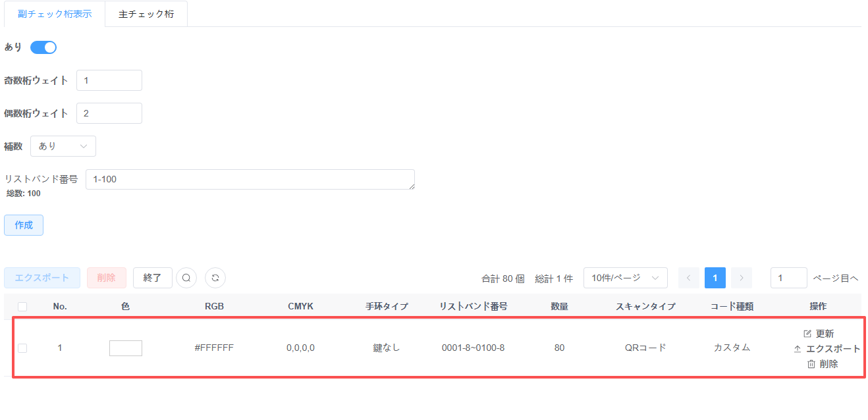
Task: Toggle the あり switch off
Action: [43, 47]
